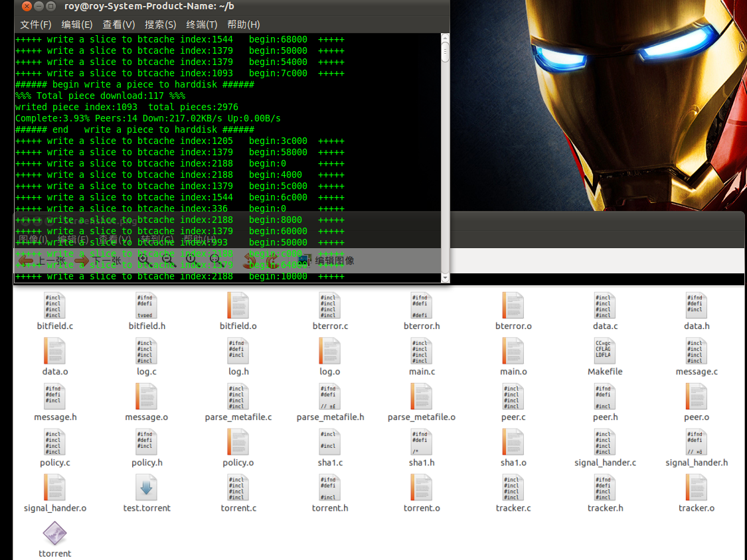Select the peer.o object file icon
Image resolution: width=747 pixels, height=560 pixels.
pyautogui.click(x=697, y=396)
